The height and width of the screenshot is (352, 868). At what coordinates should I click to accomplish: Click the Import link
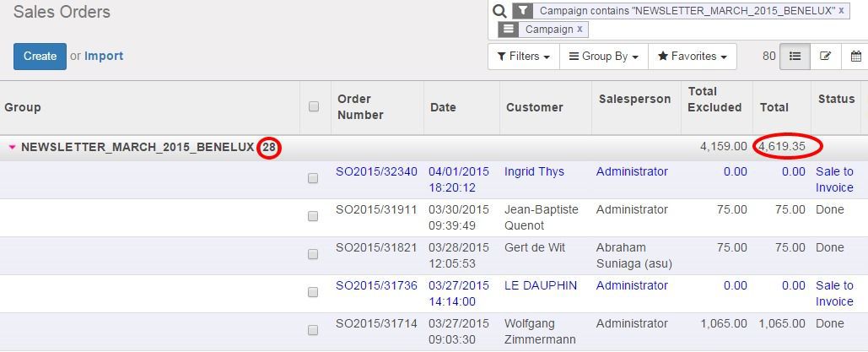(x=104, y=57)
